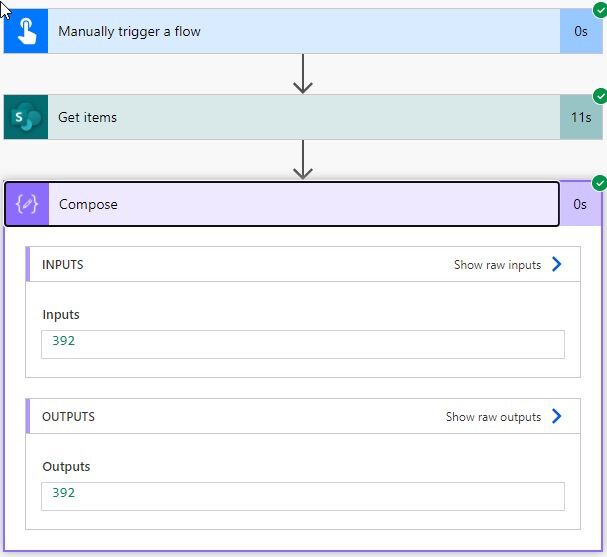Collapse the Compose action card

click(300, 204)
